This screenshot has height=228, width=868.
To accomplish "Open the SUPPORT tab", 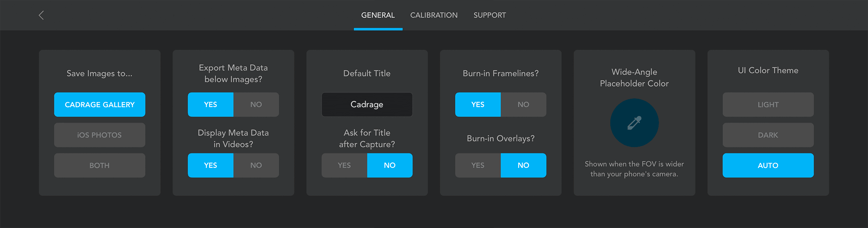I will pyautogui.click(x=489, y=15).
